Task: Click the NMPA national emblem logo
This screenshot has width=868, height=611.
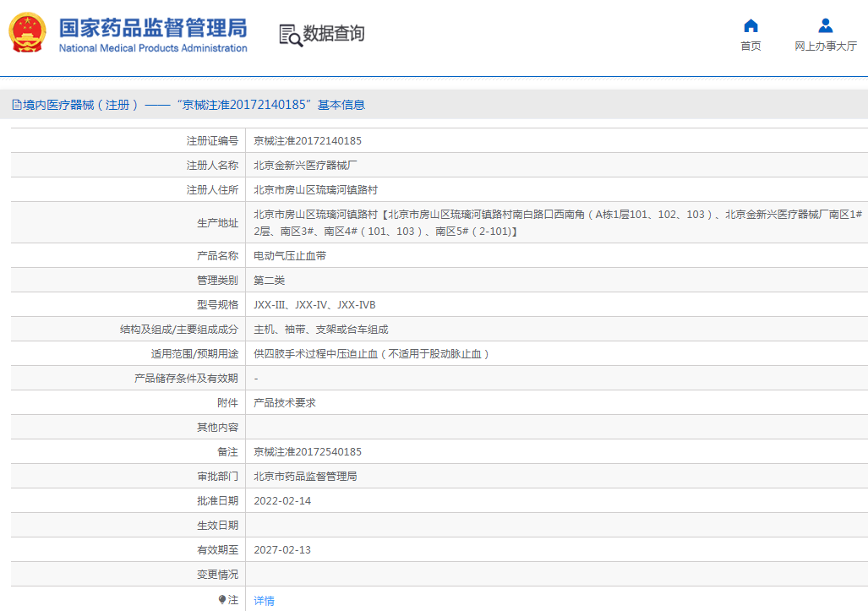Action: tap(28, 34)
